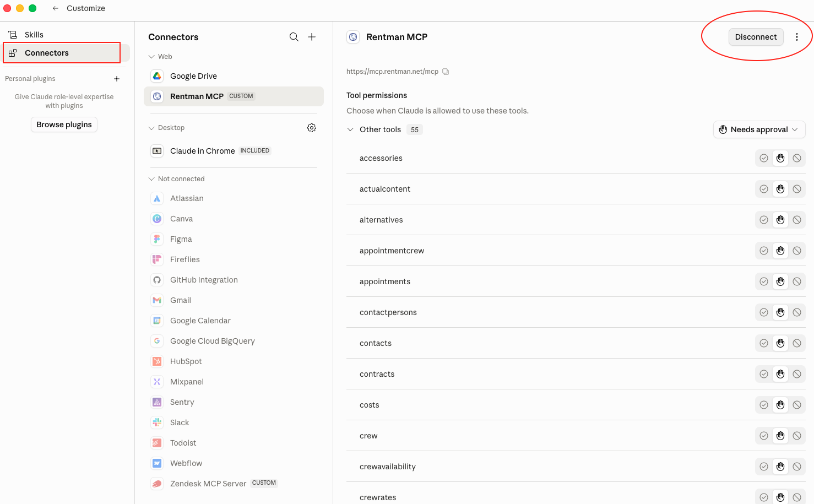This screenshot has width=814, height=504.
Task: Select the Rentman MCP connector
Action: coord(234,96)
